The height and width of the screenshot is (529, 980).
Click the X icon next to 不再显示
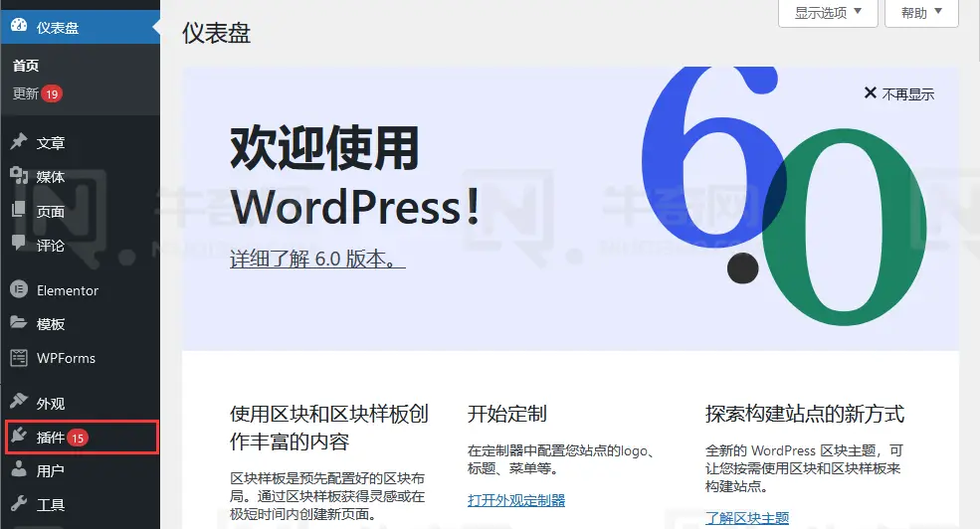pos(870,93)
